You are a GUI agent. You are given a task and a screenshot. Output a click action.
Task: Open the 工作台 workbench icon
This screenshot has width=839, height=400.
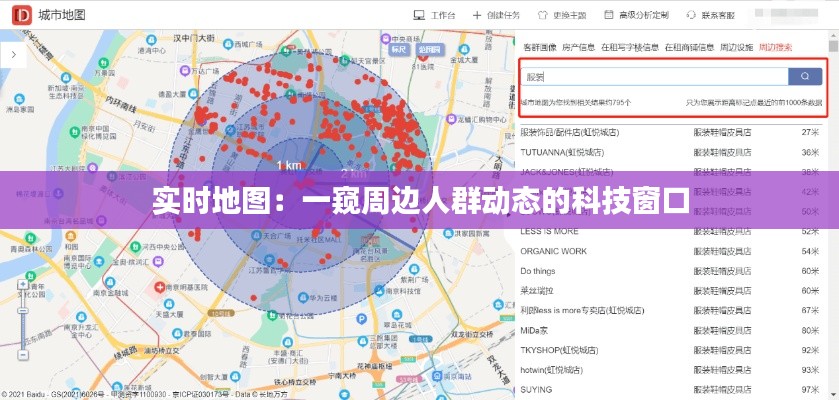point(420,16)
